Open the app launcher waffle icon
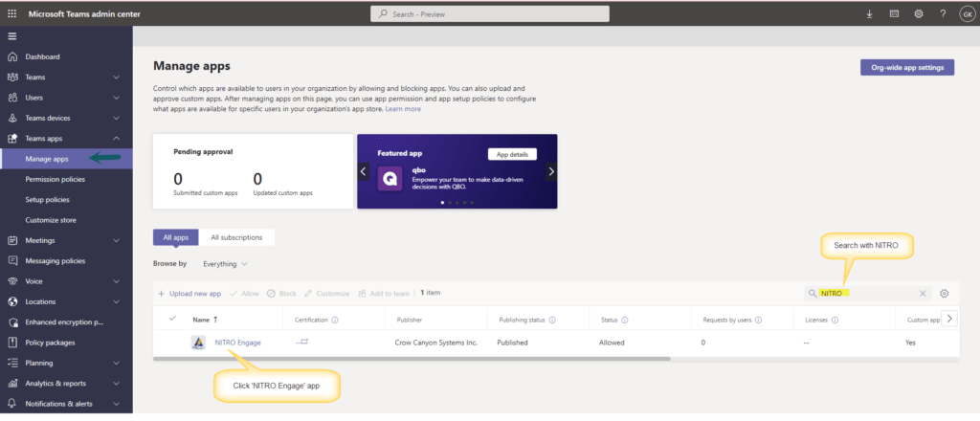This screenshot has width=980, height=421. (11, 13)
